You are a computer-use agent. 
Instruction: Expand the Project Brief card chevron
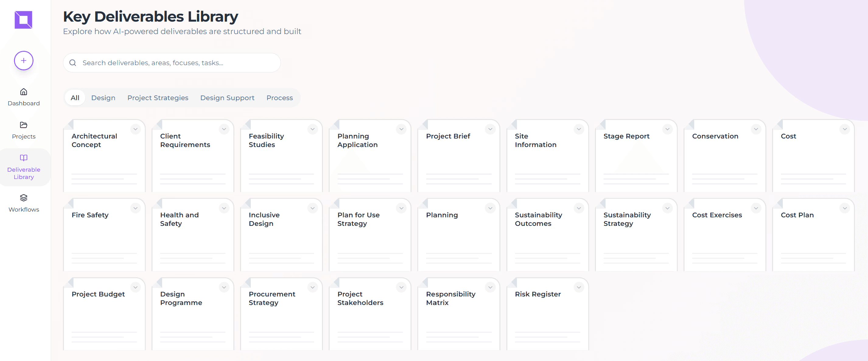point(490,129)
